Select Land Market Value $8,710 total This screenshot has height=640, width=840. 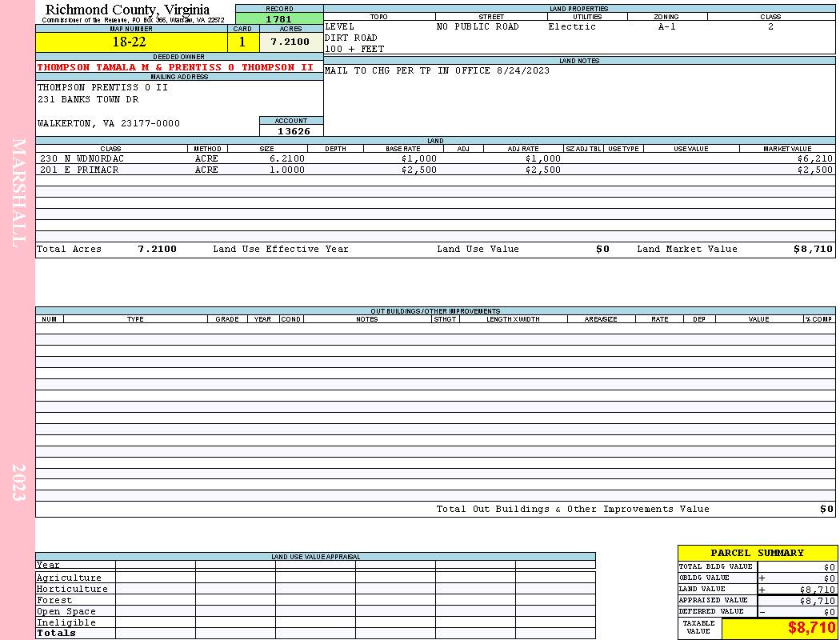pyautogui.click(x=814, y=249)
